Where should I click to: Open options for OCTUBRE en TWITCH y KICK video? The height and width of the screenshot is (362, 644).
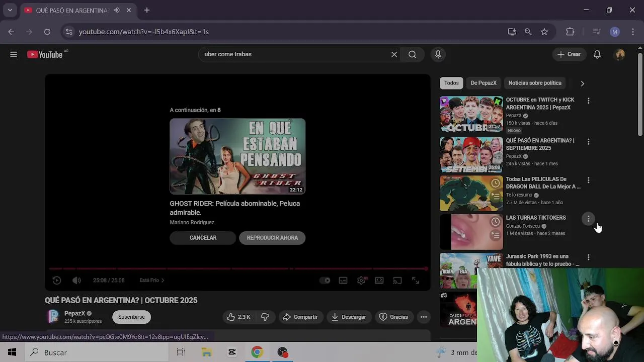(x=588, y=101)
